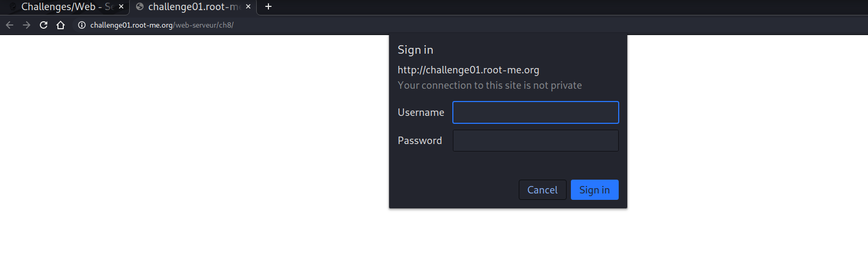This screenshot has width=868, height=253.
Task: Show site information for challenge01.root-me.org
Action: (x=82, y=25)
